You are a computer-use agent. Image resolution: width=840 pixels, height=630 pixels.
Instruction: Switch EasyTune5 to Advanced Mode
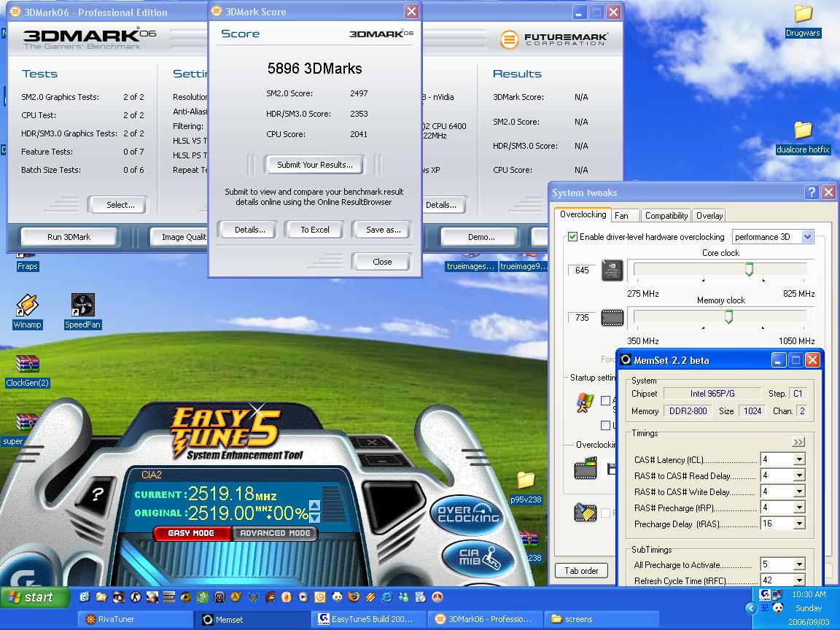coord(275,533)
